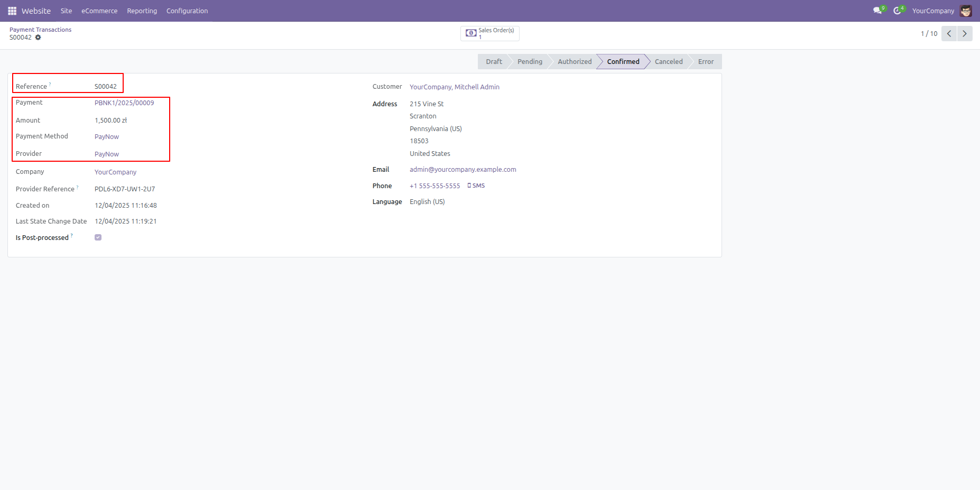Open the PayNow provider link

click(x=107, y=154)
